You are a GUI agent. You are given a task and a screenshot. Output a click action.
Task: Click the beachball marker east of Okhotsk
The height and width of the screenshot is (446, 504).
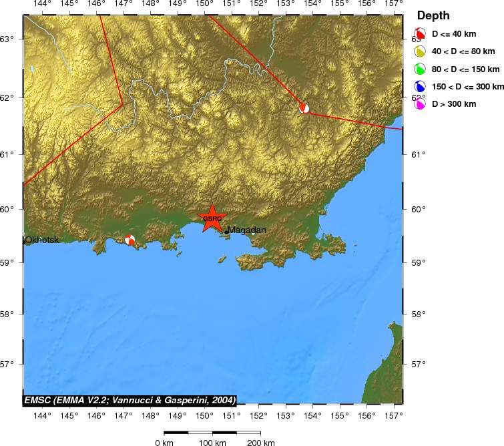(130, 240)
